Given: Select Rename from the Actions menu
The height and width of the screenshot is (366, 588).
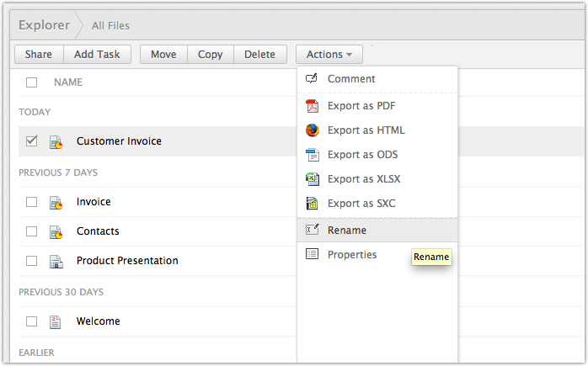Looking at the screenshot, I should pyautogui.click(x=347, y=230).
